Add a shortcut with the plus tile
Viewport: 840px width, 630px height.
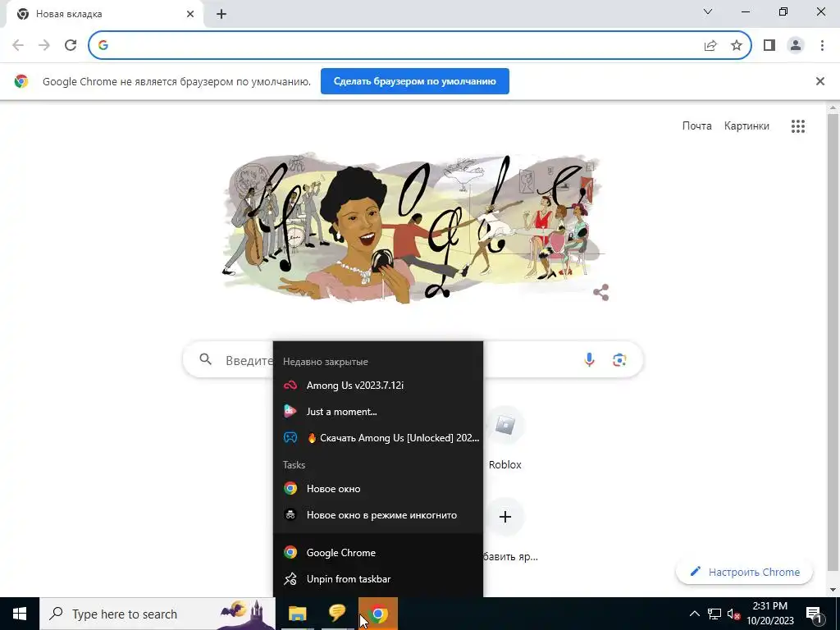tap(505, 517)
